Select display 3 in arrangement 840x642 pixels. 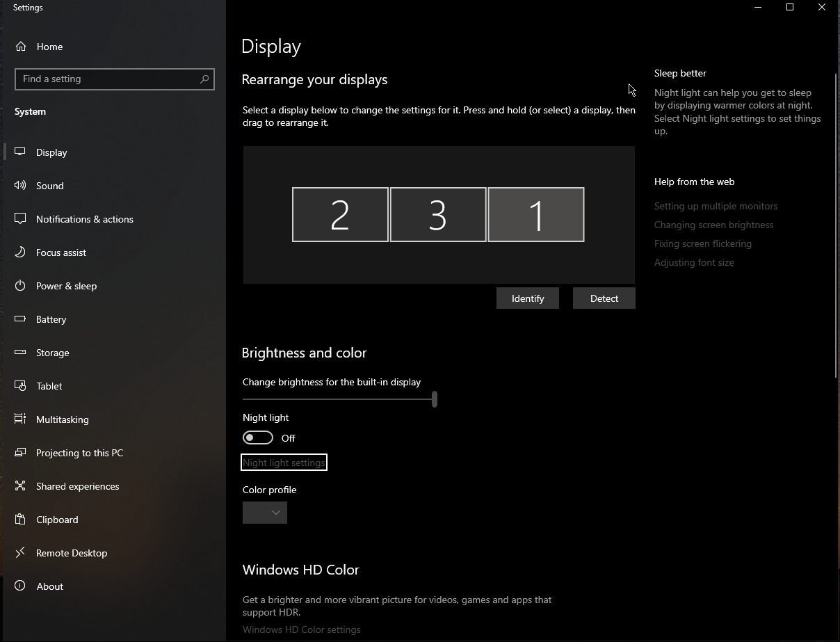[x=438, y=215]
